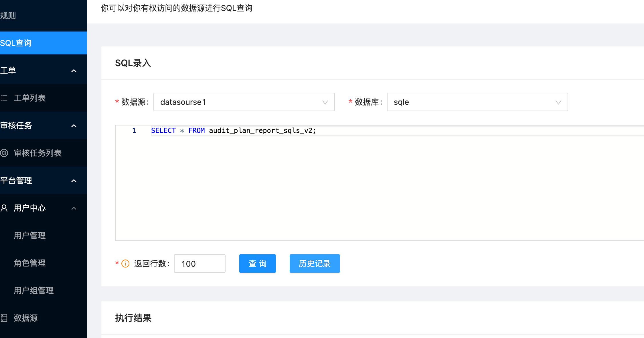The width and height of the screenshot is (644, 338).
Task: Collapse the 工单 menu section
Action: 74,71
